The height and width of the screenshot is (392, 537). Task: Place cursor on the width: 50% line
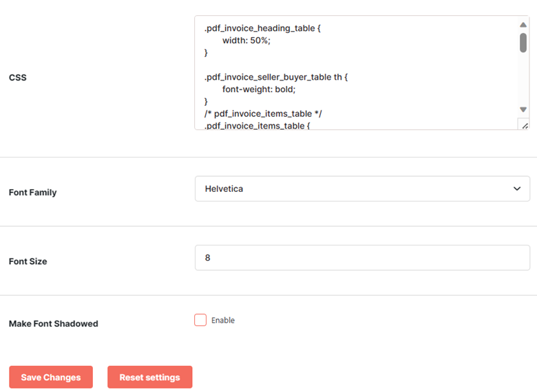(246, 41)
